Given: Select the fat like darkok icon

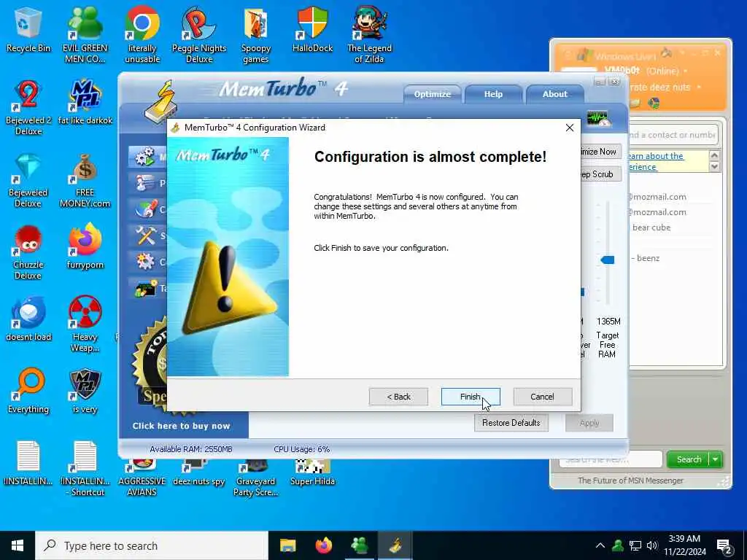Looking at the screenshot, I should [x=85, y=102].
